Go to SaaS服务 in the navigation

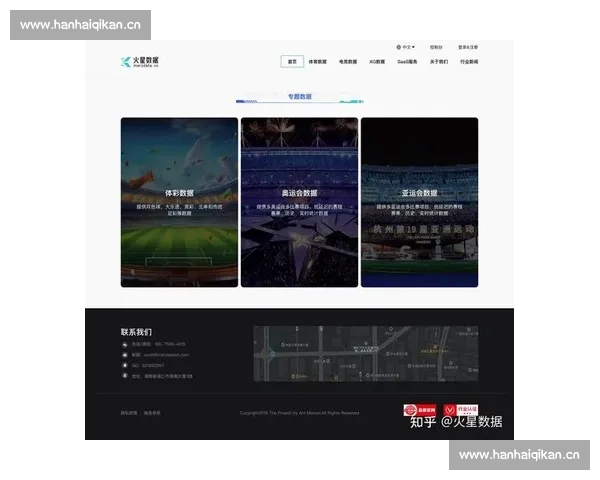[x=407, y=62]
